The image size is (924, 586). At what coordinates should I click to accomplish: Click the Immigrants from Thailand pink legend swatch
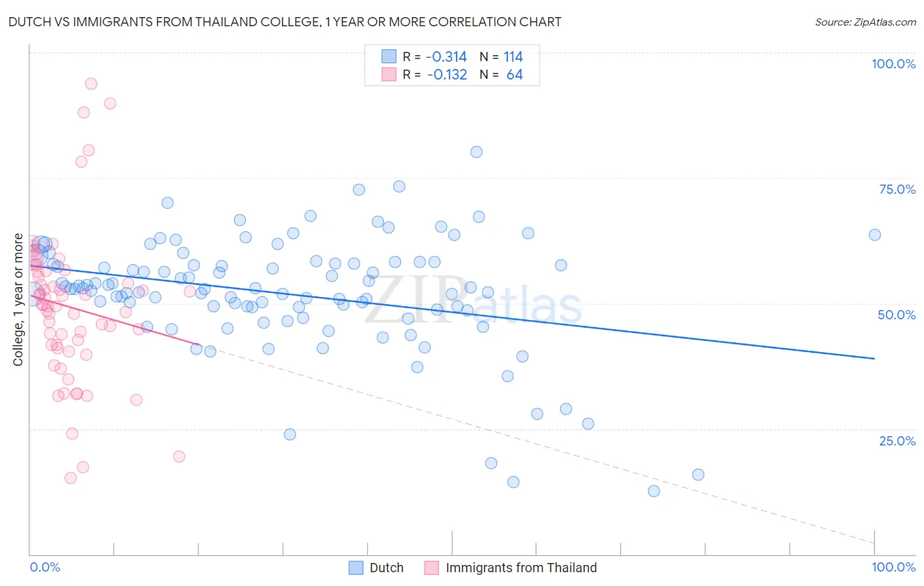432,568
